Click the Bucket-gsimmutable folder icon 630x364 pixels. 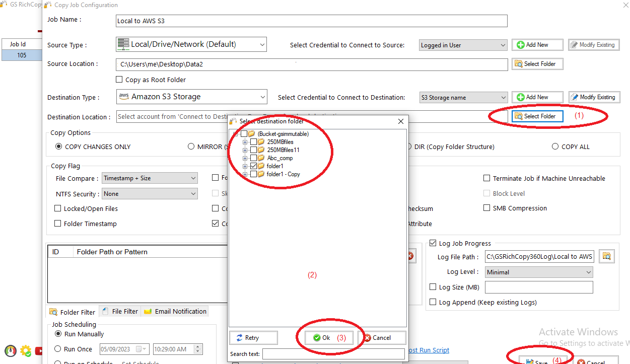point(251,134)
